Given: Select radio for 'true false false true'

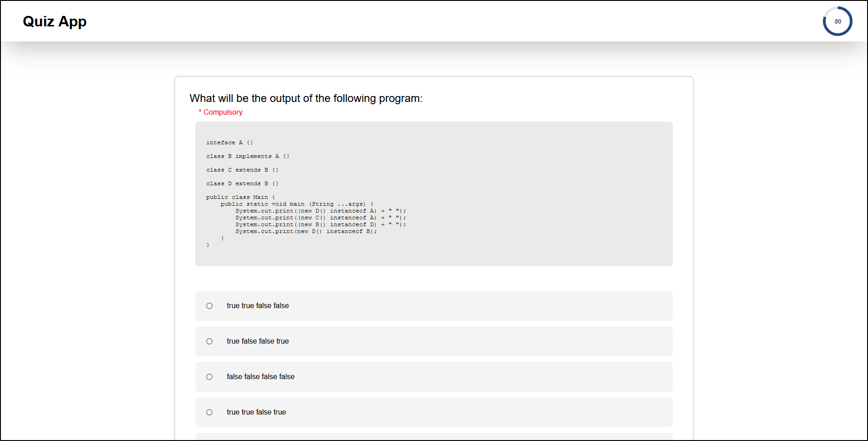Looking at the screenshot, I should pos(209,341).
